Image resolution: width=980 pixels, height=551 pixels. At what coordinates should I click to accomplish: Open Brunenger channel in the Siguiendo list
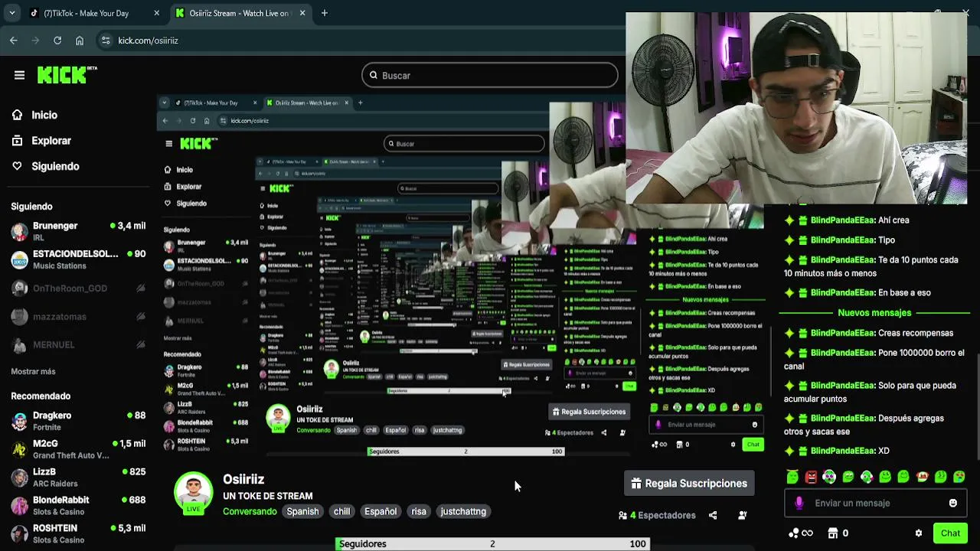78,232
